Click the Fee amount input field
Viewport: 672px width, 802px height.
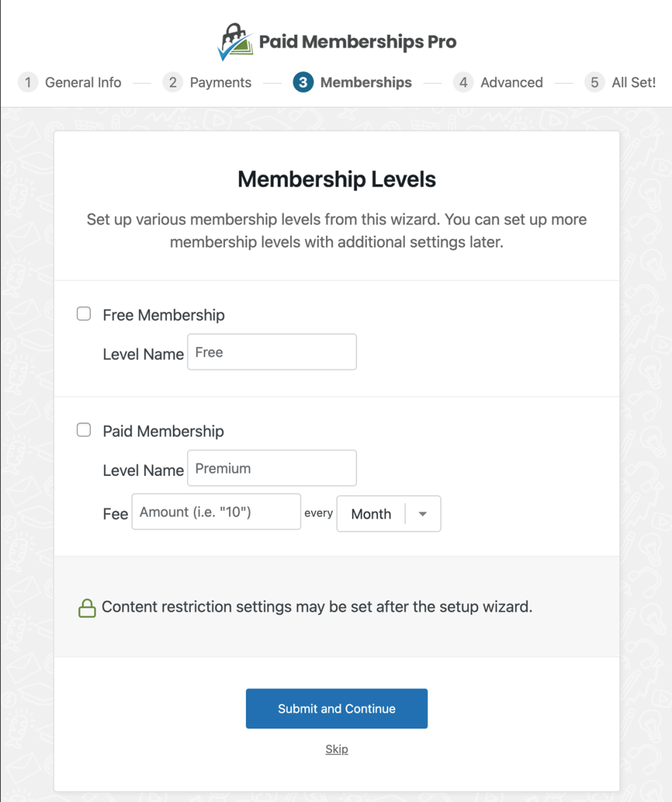(216, 512)
